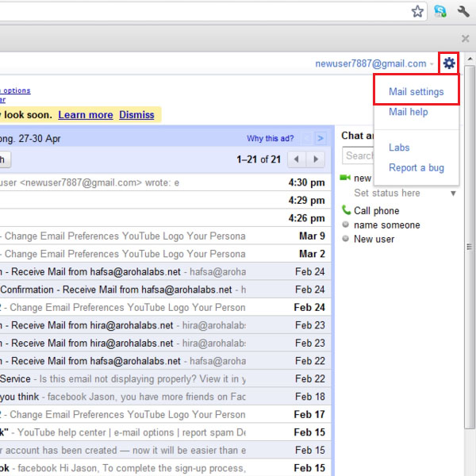Select Mail help from dropdown

coord(409,112)
